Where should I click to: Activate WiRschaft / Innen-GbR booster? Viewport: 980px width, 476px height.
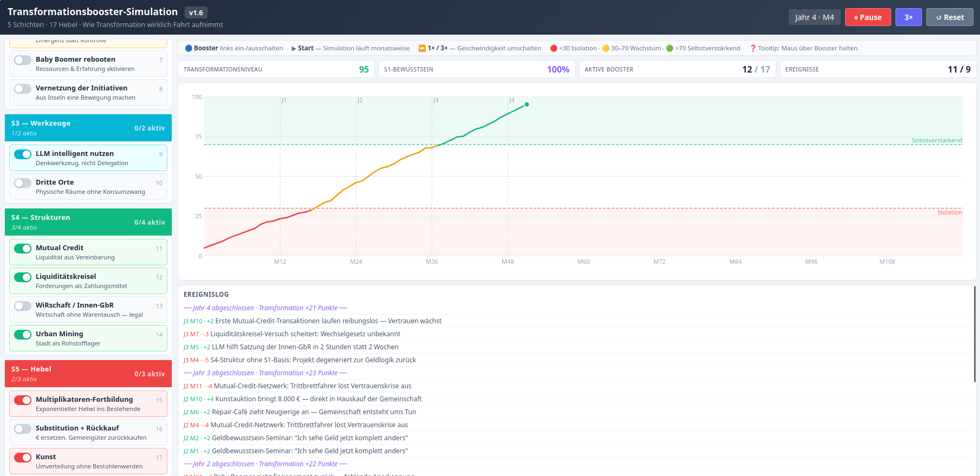(23, 306)
